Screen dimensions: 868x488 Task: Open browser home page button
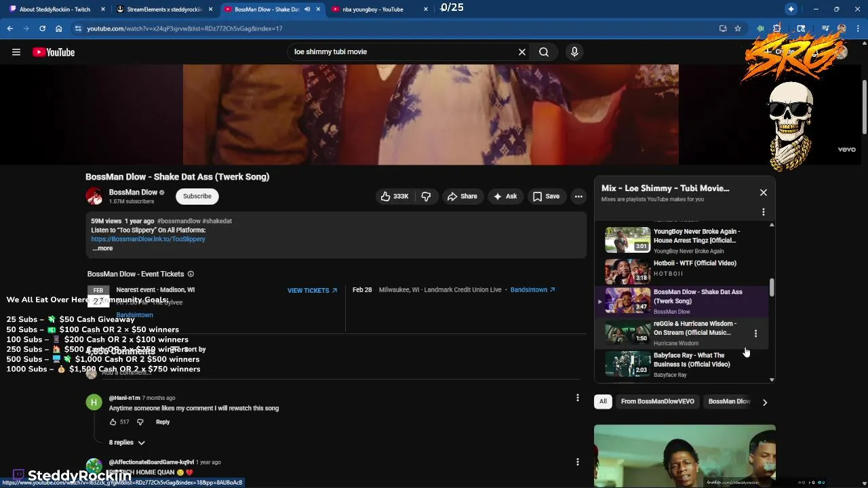(59, 28)
